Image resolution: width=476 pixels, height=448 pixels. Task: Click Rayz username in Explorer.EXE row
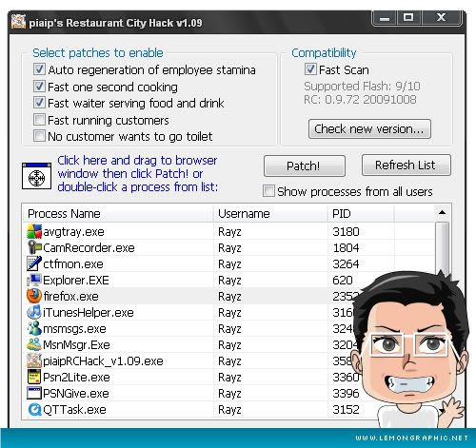click(229, 281)
